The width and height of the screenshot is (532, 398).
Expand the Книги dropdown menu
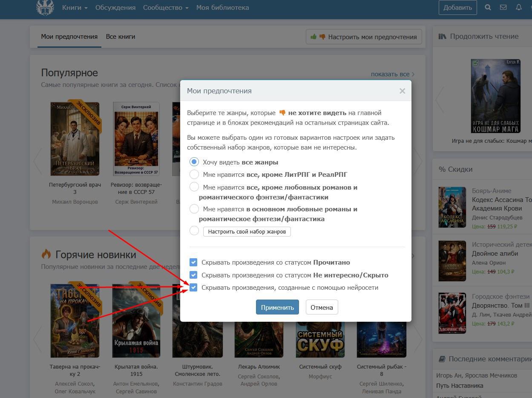(x=75, y=8)
